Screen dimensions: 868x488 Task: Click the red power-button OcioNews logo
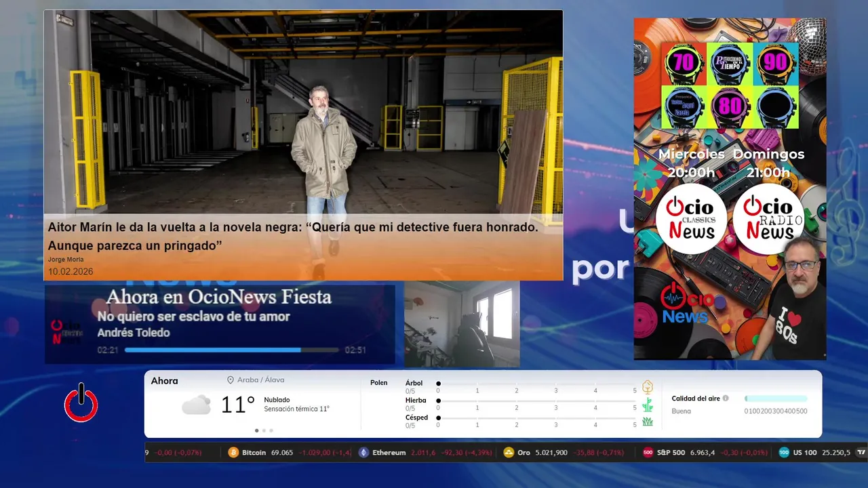[x=81, y=403]
